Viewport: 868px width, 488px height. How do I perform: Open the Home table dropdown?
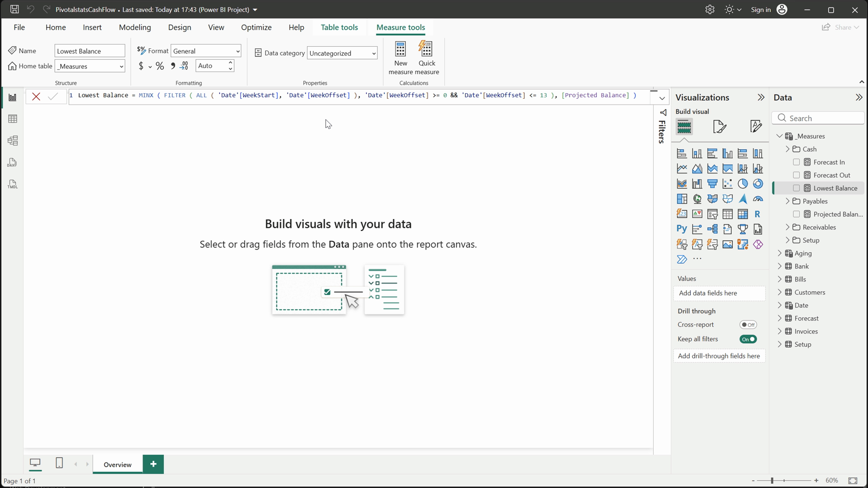pyautogui.click(x=90, y=66)
